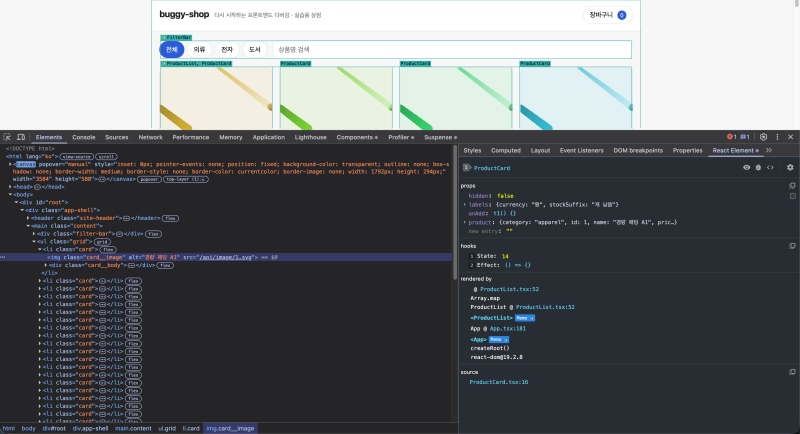
Task: Open the Event Listeners sidebar tab
Action: pyautogui.click(x=582, y=150)
